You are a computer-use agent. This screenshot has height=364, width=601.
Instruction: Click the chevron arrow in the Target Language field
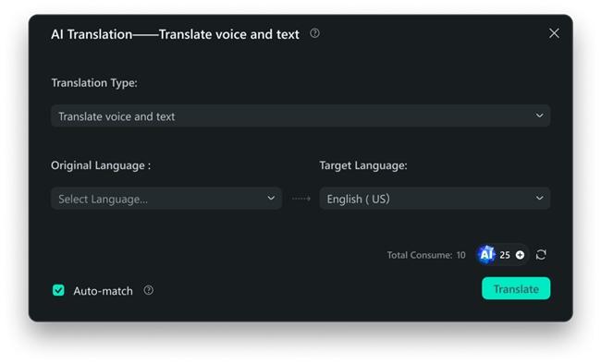pyautogui.click(x=539, y=198)
